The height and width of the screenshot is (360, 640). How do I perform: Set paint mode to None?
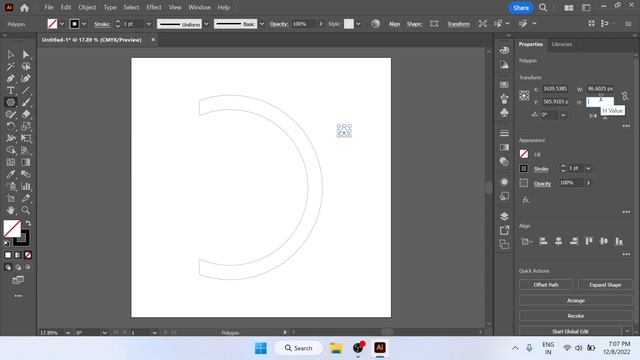tap(28, 255)
